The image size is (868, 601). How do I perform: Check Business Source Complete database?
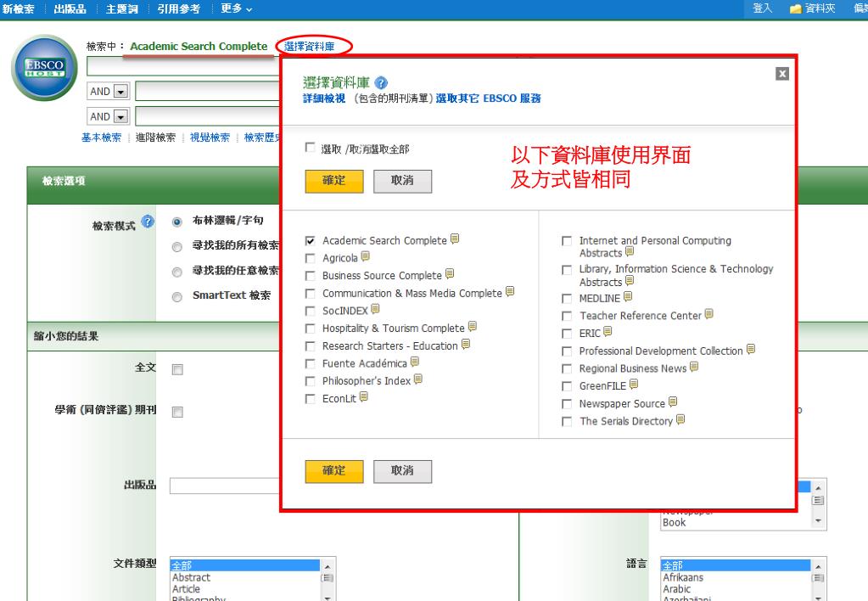311,276
